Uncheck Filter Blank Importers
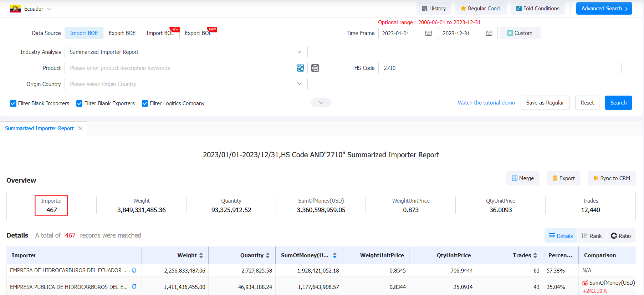 (x=13, y=103)
